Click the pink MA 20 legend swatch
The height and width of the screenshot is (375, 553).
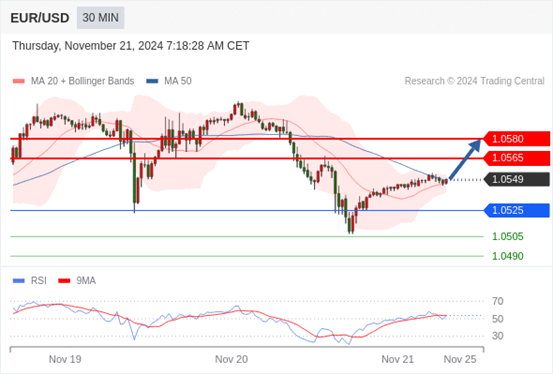click(x=19, y=81)
